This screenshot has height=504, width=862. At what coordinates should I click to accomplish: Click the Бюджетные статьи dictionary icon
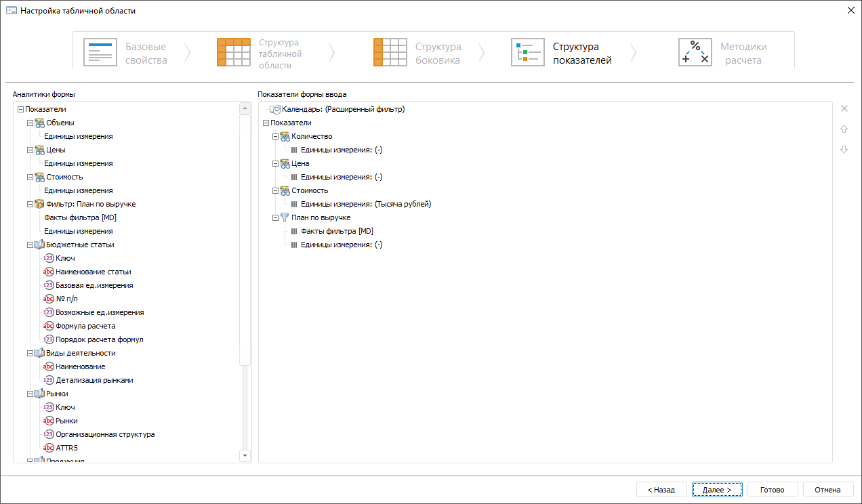[x=39, y=245]
